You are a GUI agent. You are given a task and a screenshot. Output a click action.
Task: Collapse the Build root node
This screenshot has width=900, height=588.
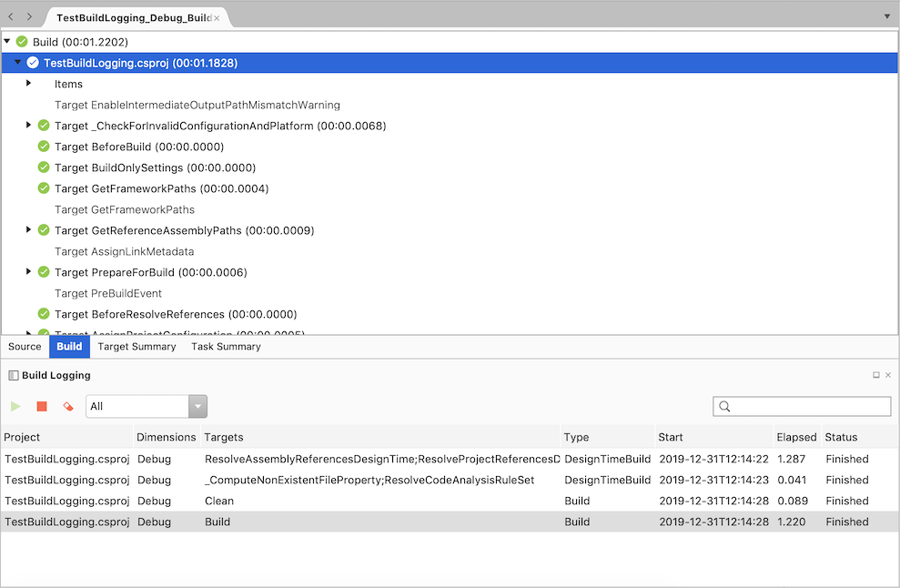coord(8,41)
